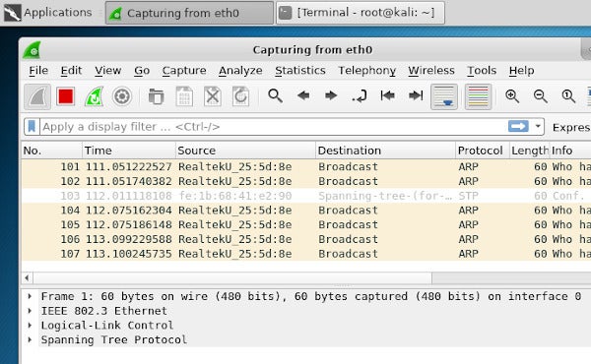This screenshot has width=591, height=364.
Task: Expand the Frame 1 details row
Action: [30, 296]
